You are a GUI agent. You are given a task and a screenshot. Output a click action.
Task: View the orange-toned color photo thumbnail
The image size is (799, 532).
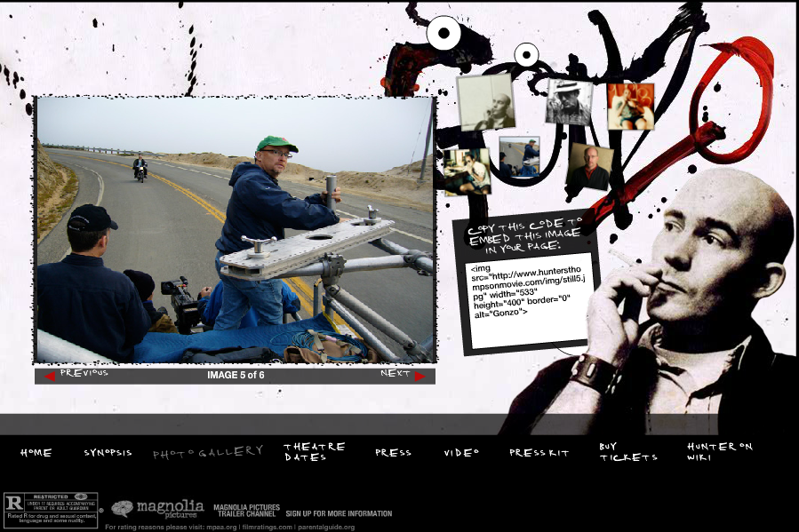(630, 107)
